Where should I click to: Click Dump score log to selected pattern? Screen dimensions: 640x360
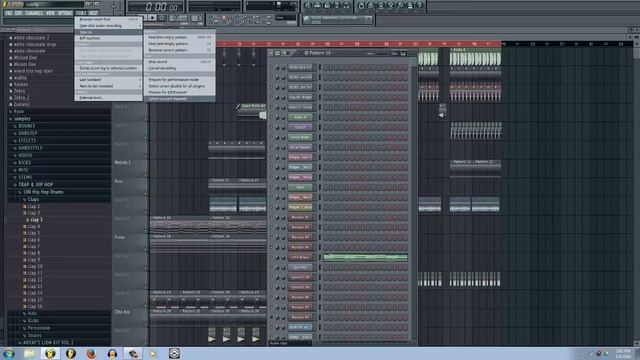coord(108,68)
